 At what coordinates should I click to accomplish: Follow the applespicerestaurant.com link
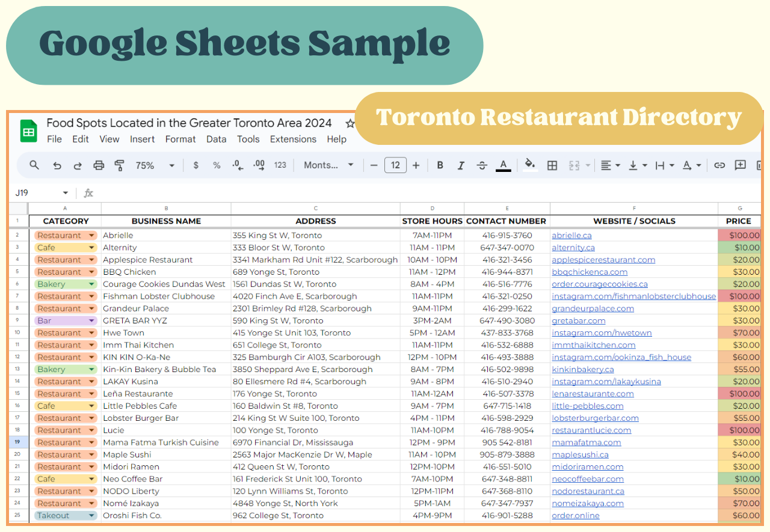click(604, 260)
